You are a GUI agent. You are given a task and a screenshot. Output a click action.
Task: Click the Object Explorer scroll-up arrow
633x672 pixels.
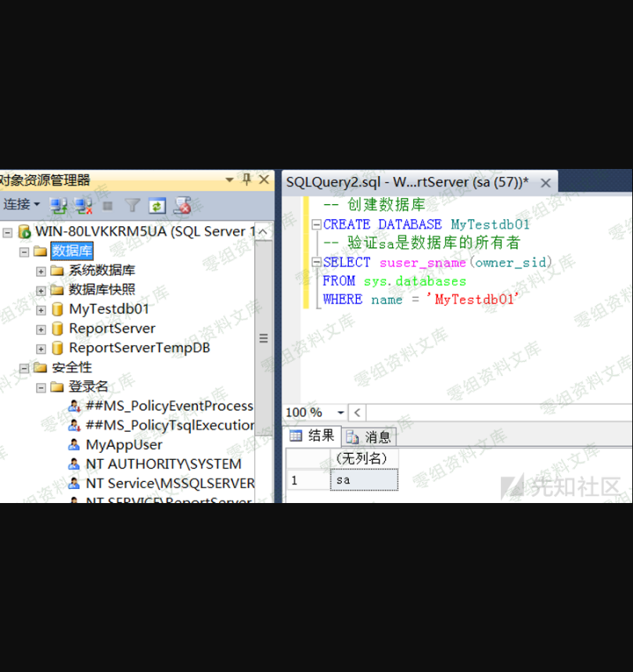264,232
